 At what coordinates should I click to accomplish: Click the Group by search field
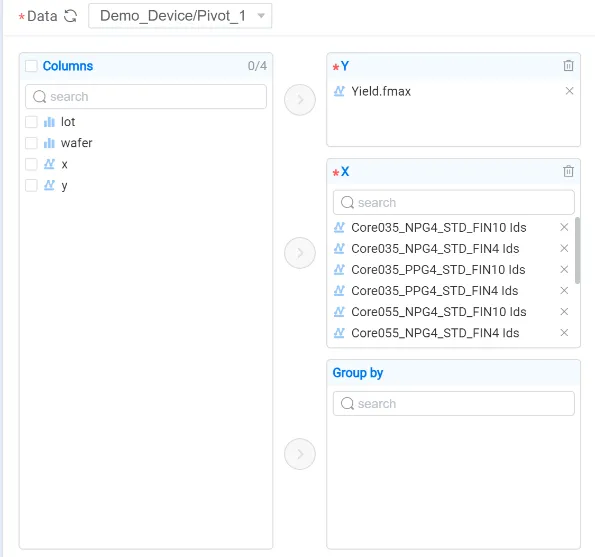point(453,403)
